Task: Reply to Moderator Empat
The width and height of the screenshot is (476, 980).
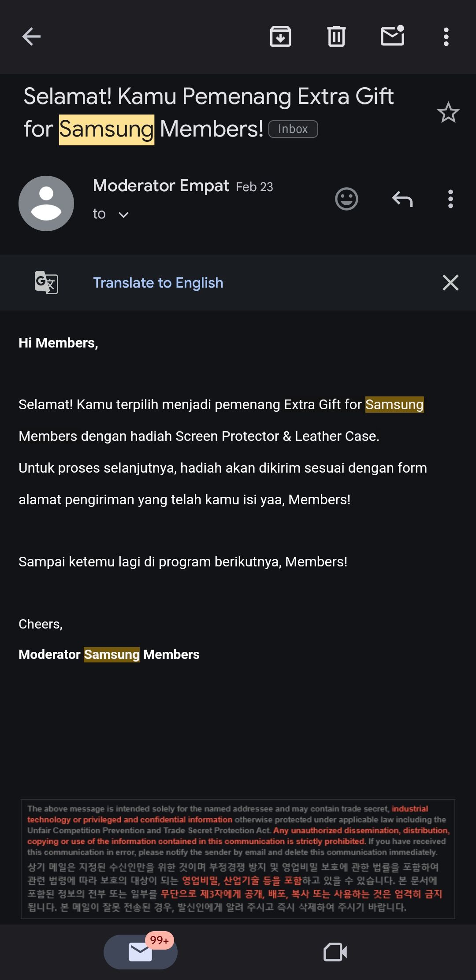Action: pos(402,199)
